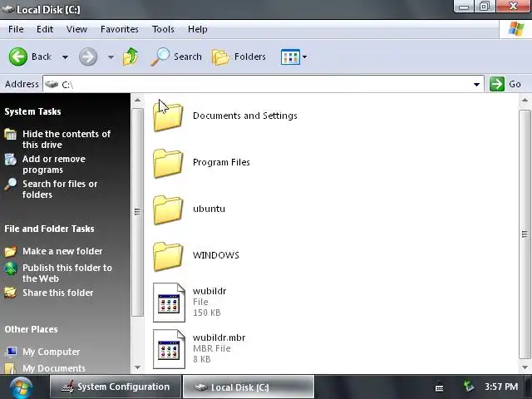
Task: Click the file list scrollbar thumb
Action: tap(525, 234)
